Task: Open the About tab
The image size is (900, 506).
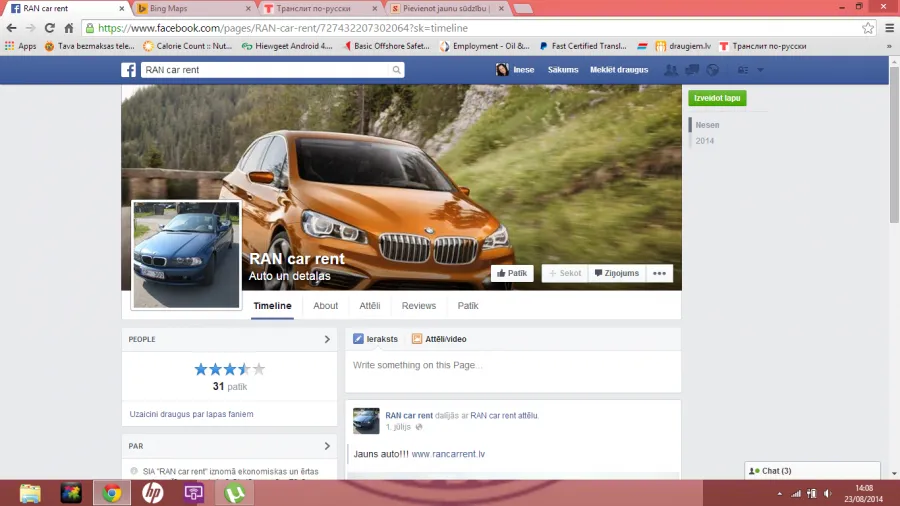Action: 325,306
